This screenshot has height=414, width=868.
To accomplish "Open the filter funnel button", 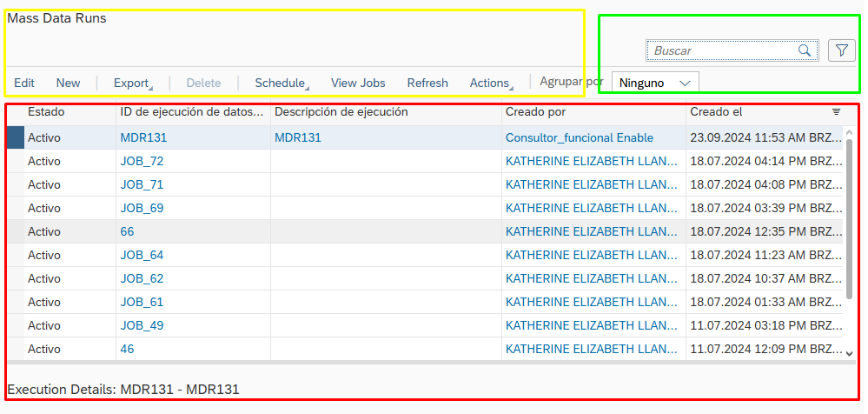I will (841, 50).
